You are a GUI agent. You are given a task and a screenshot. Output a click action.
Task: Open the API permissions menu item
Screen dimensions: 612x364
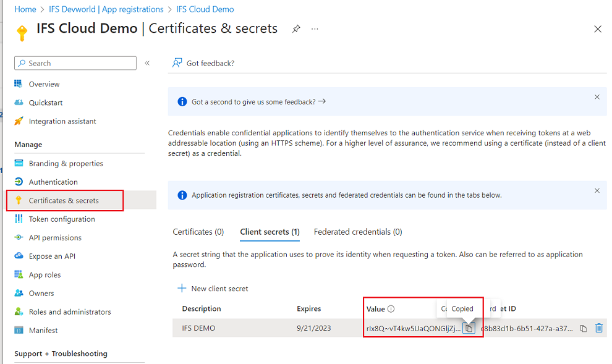pyautogui.click(x=55, y=237)
